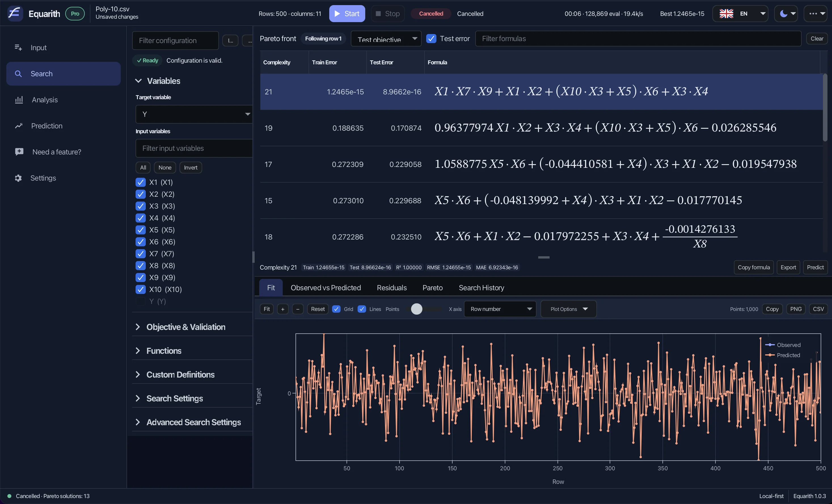This screenshot has width=832, height=504.
Task: Select All input variables button
Action: (x=143, y=168)
